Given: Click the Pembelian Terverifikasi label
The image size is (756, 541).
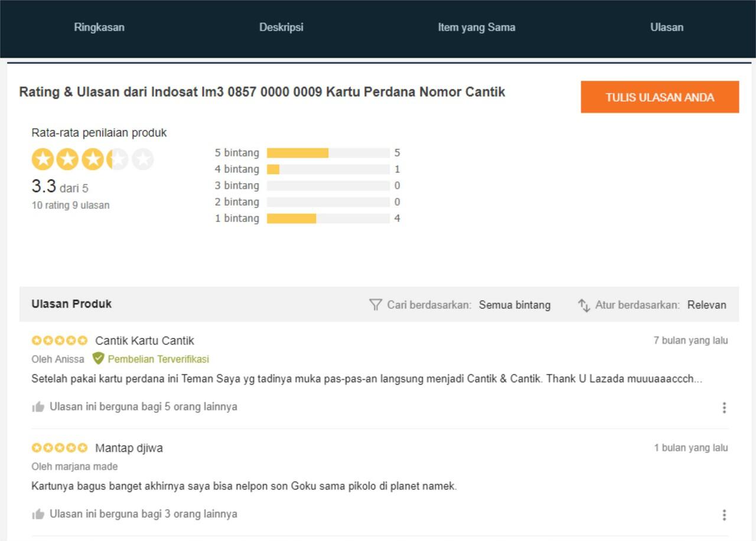Looking at the screenshot, I should pos(158,359).
